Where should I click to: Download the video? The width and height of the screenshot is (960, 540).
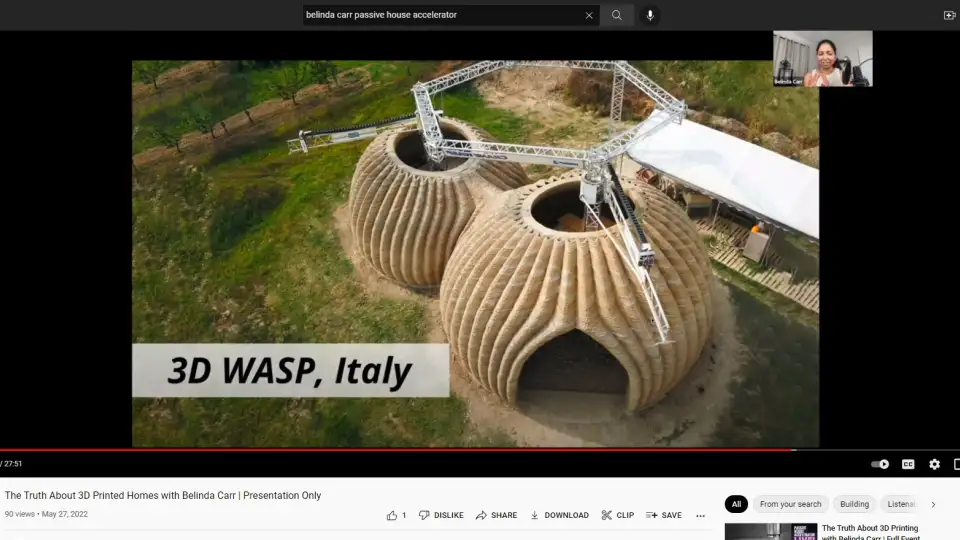(x=559, y=515)
